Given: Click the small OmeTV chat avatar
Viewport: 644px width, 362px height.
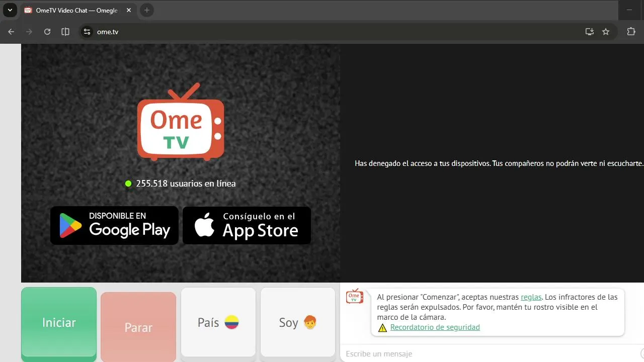Looking at the screenshot, I should [355, 296].
